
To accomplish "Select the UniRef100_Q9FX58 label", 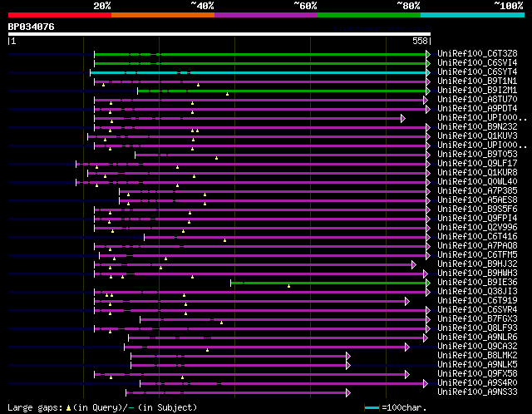I will pyautogui.click(x=477, y=374).
